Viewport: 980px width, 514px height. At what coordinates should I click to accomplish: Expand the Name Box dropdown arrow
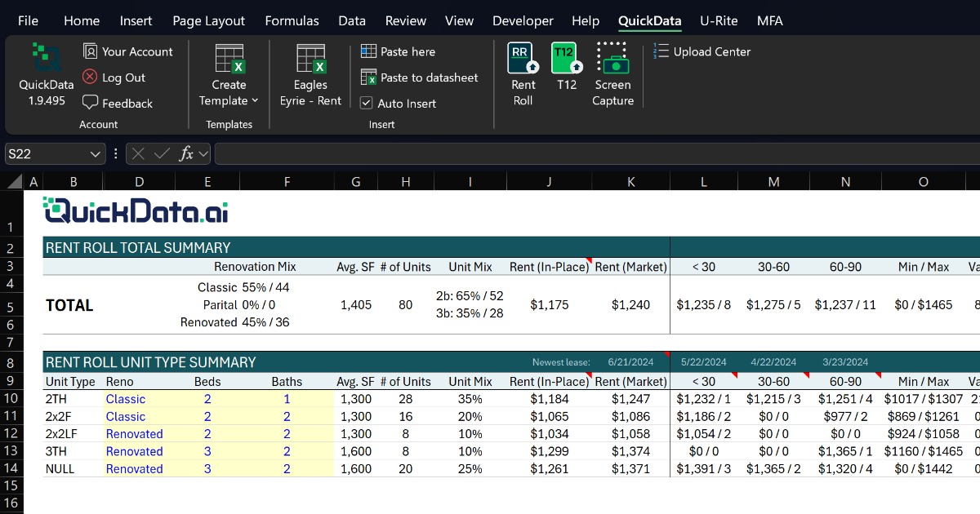tap(96, 153)
